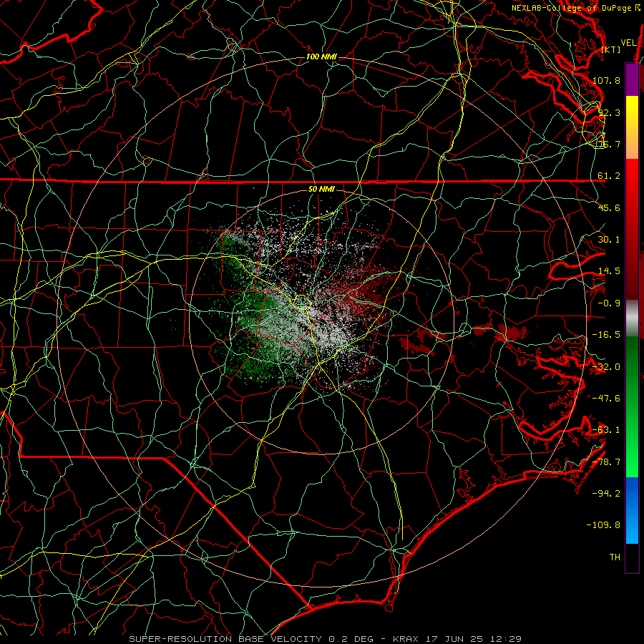The width and height of the screenshot is (644, 644).
Task: Click the -63.1 velocity scale value
Action: coord(606,430)
